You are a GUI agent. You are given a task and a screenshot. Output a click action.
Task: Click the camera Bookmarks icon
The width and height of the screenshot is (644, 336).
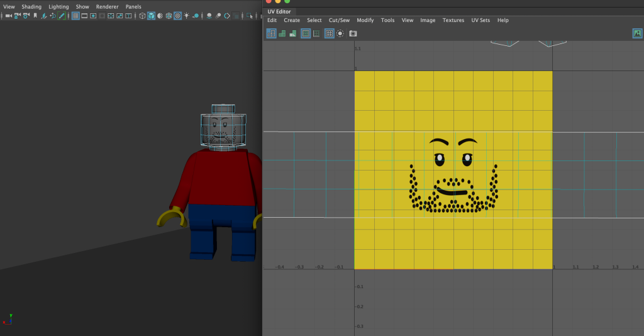pyautogui.click(x=35, y=16)
